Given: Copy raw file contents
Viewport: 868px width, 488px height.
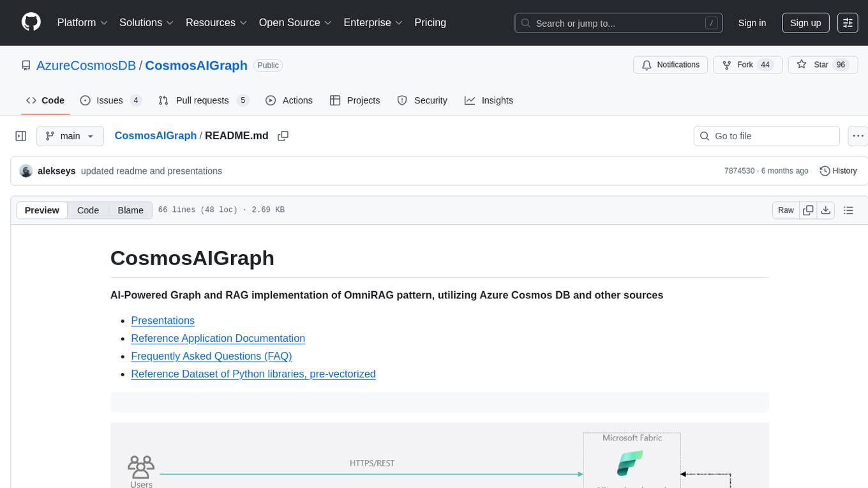Looking at the screenshot, I should 808,210.
